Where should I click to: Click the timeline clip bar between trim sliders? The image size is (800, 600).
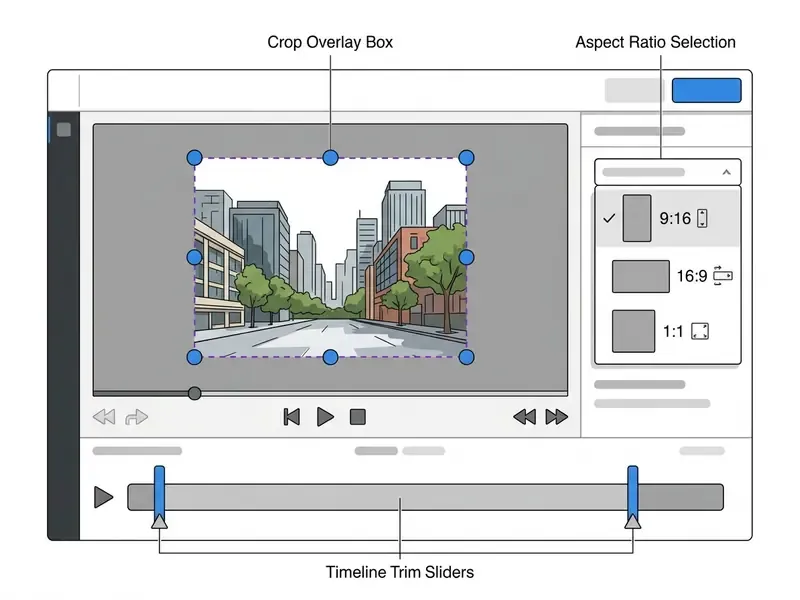pos(396,497)
